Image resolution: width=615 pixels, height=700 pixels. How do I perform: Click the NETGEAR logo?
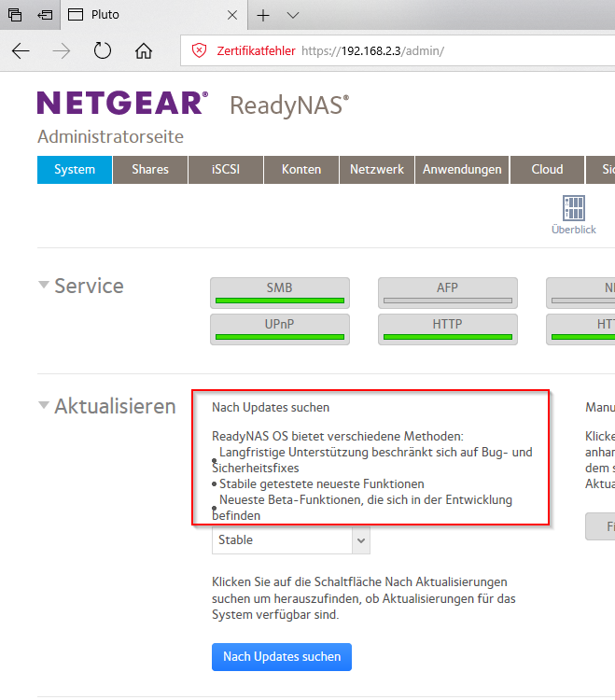point(123,103)
